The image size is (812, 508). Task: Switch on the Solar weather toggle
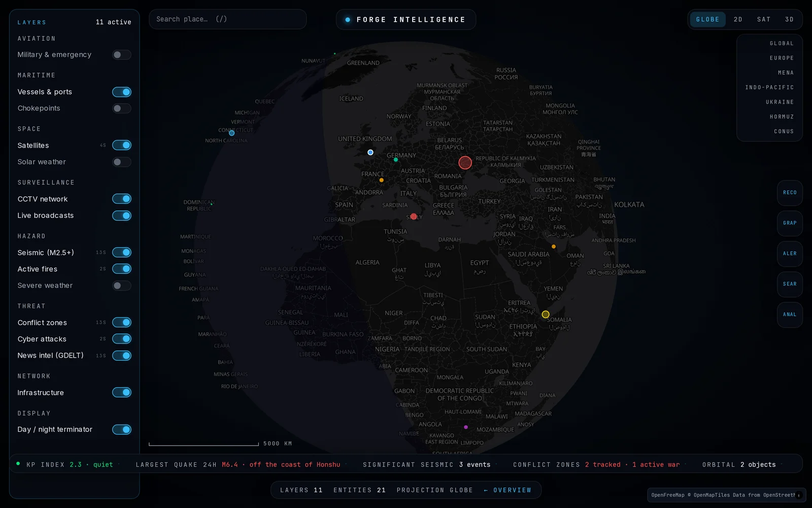[122, 162]
